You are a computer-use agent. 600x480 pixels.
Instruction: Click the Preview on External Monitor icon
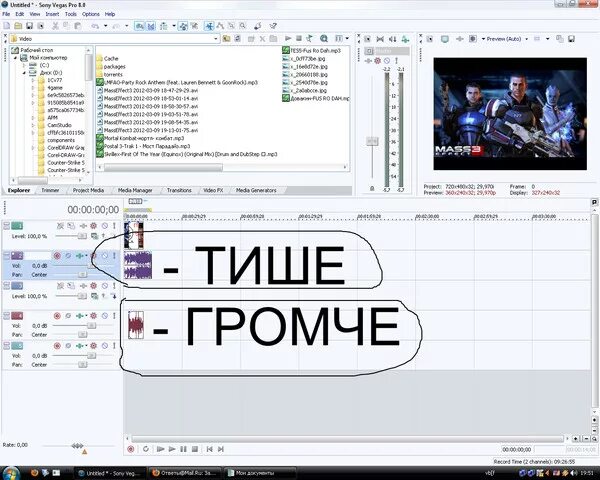pyautogui.click(x=445, y=39)
